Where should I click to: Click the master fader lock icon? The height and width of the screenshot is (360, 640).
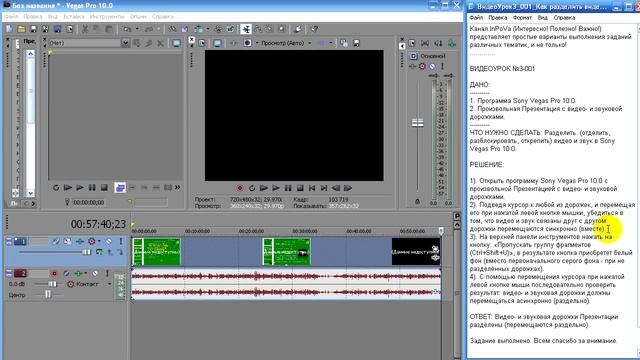pyautogui.click(x=417, y=202)
